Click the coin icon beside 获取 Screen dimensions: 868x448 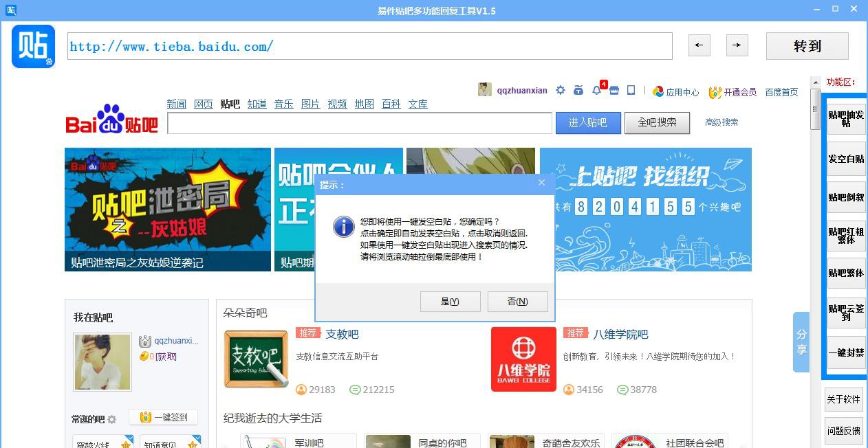click(144, 356)
